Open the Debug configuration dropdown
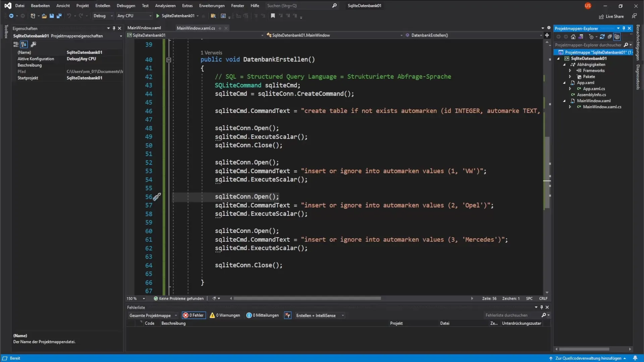 click(103, 16)
